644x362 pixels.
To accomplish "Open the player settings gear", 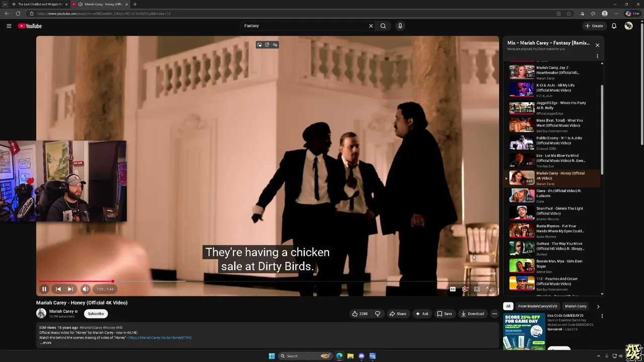I will coord(465,289).
